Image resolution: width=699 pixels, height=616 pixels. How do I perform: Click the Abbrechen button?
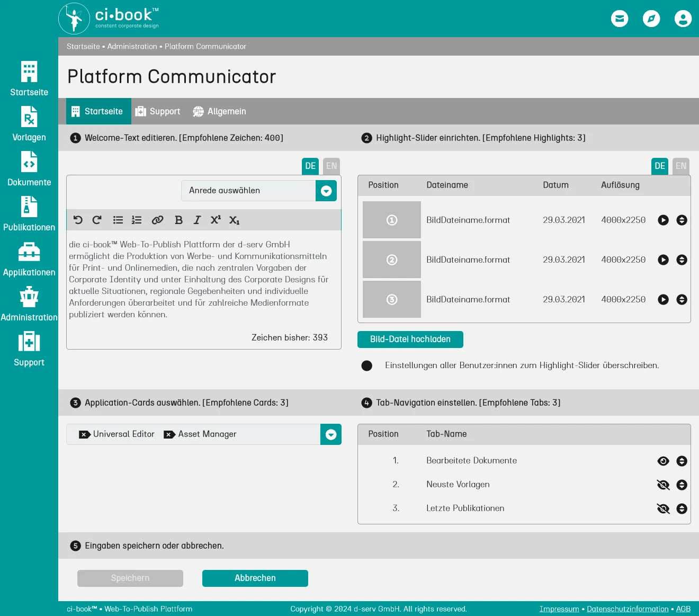[x=255, y=578]
